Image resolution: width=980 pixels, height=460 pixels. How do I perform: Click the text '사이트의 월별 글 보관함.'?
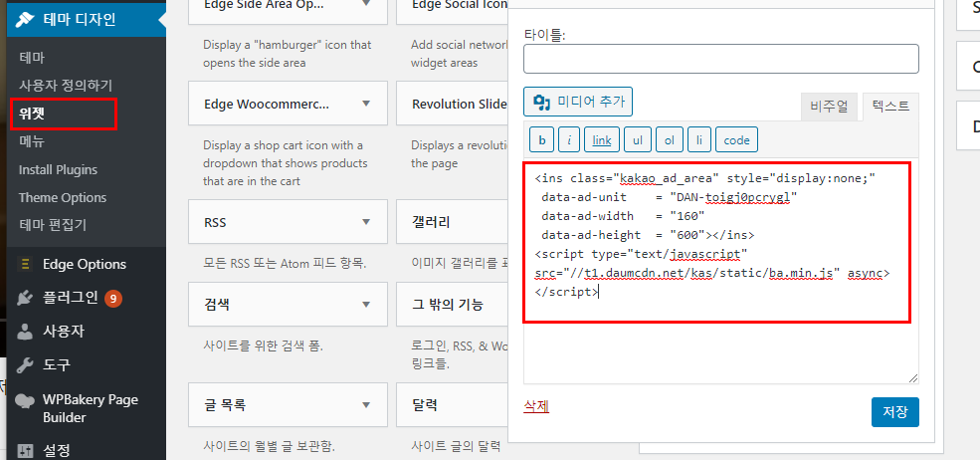pos(270,447)
